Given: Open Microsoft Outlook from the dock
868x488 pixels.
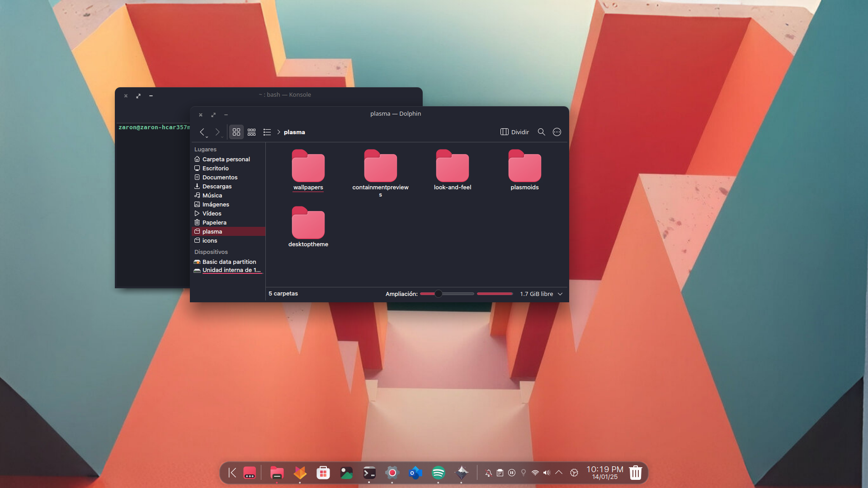Looking at the screenshot, I should pos(415,473).
